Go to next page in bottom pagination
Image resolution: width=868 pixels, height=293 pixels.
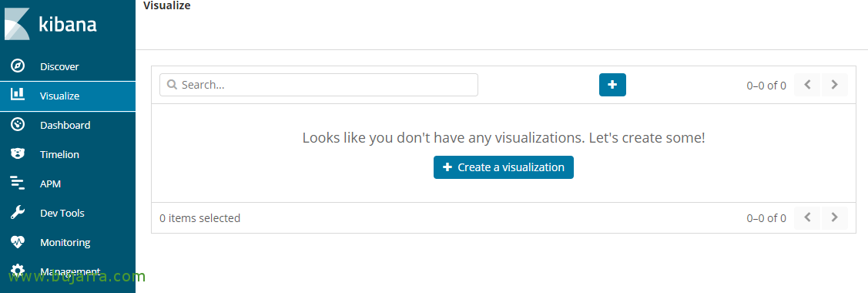click(x=834, y=217)
